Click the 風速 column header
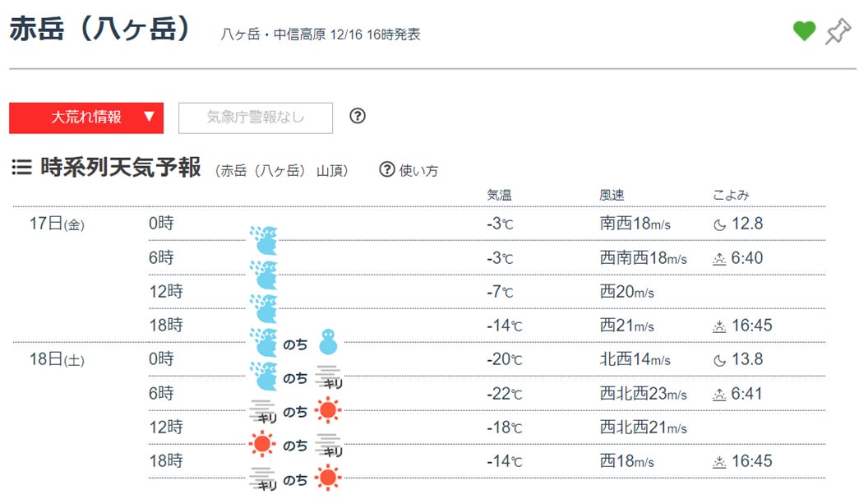 click(x=612, y=196)
